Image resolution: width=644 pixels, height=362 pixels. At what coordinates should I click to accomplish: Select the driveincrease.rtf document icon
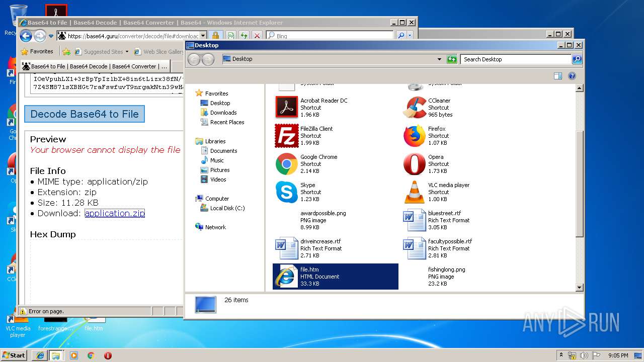click(286, 248)
